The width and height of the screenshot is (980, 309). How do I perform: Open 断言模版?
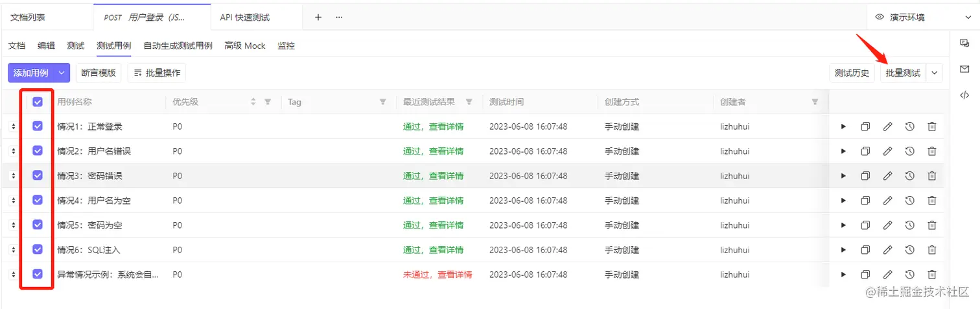[x=99, y=73]
